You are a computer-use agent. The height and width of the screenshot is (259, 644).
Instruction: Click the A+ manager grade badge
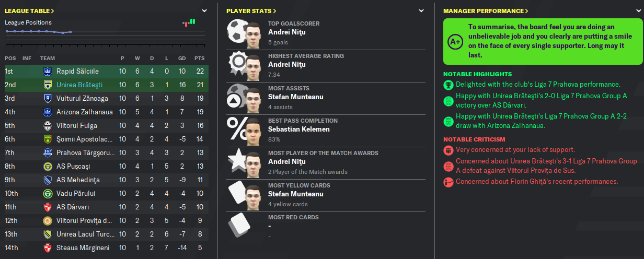pos(455,41)
